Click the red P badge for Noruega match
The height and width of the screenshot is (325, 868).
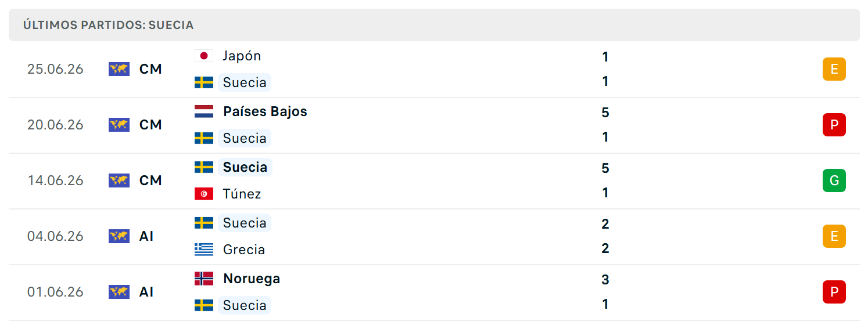coord(834,292)
